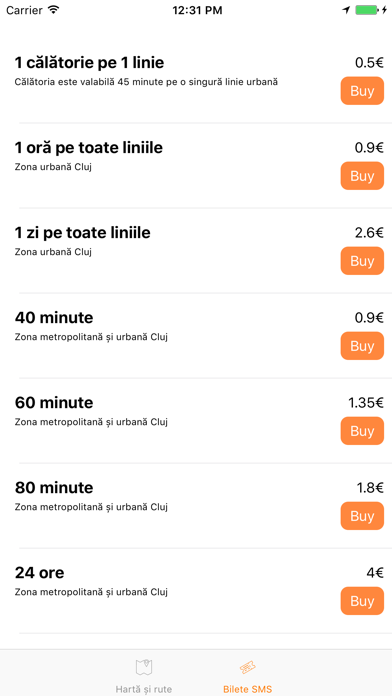Viewport: 392px width, 696px height.
Task: Tap the 60 minute ticket title
Action: tap(54, 403)
